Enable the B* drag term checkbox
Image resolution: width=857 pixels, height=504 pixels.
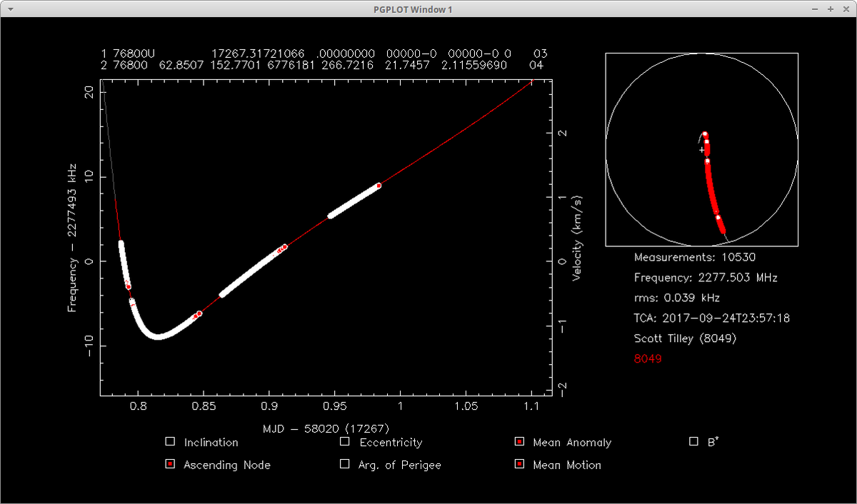693,442
